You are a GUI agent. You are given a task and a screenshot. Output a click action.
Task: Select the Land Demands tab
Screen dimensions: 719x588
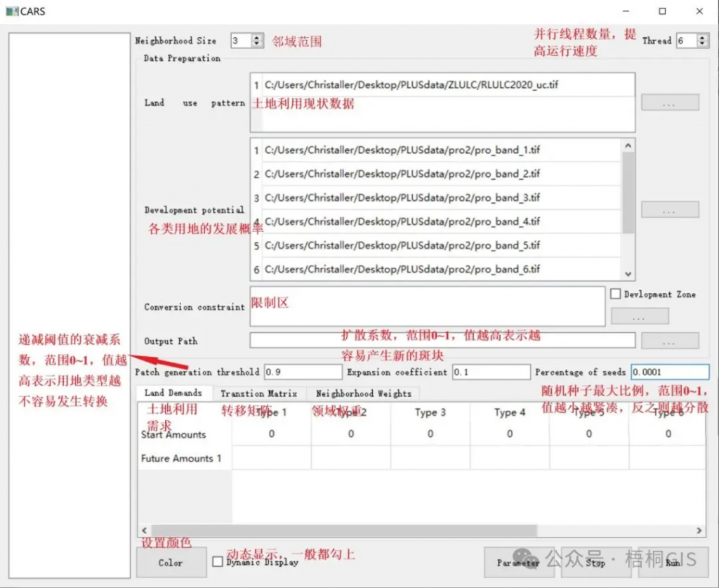click(173, 393)
